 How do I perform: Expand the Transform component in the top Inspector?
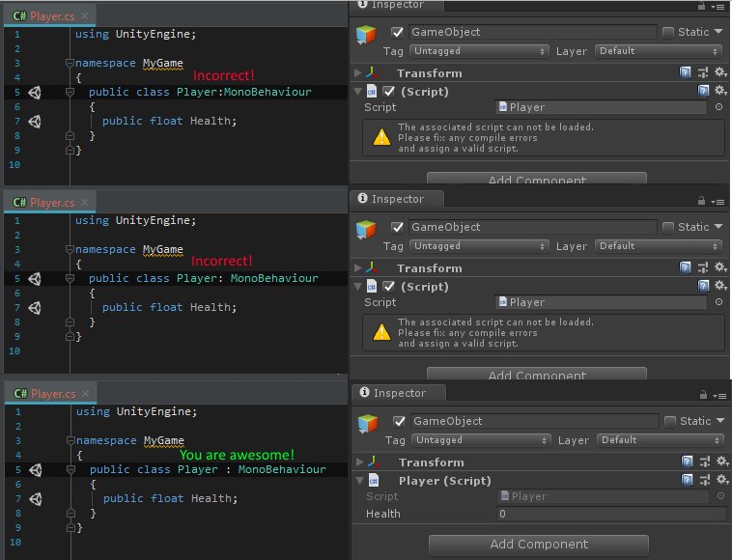point(358,72)
